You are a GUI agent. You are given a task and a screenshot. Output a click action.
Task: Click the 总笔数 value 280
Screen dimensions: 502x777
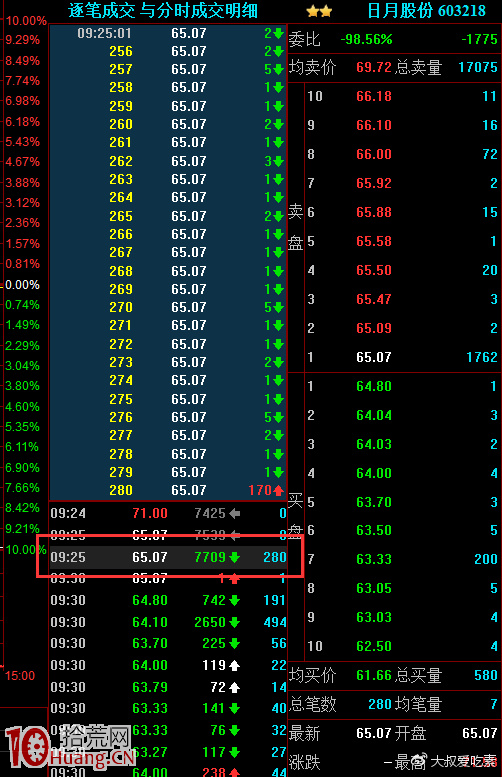coord(380,704)
